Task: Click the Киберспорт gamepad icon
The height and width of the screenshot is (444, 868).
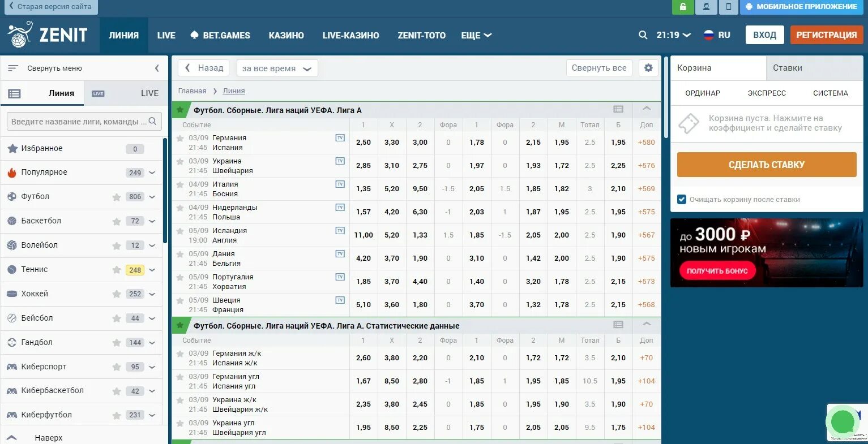Action: [x=12, y=367]
